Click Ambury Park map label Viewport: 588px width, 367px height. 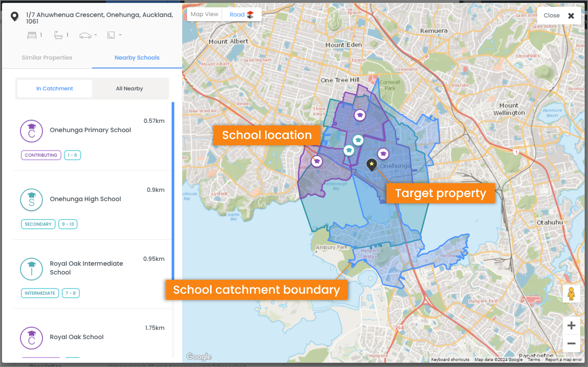[x=332, y=247]
